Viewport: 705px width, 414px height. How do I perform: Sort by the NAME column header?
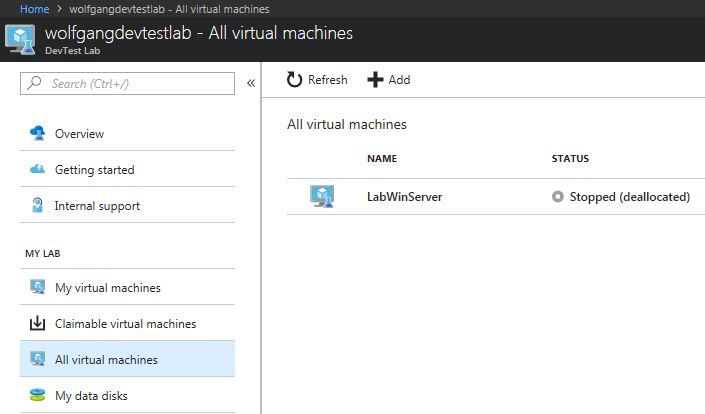click(383, 158)
